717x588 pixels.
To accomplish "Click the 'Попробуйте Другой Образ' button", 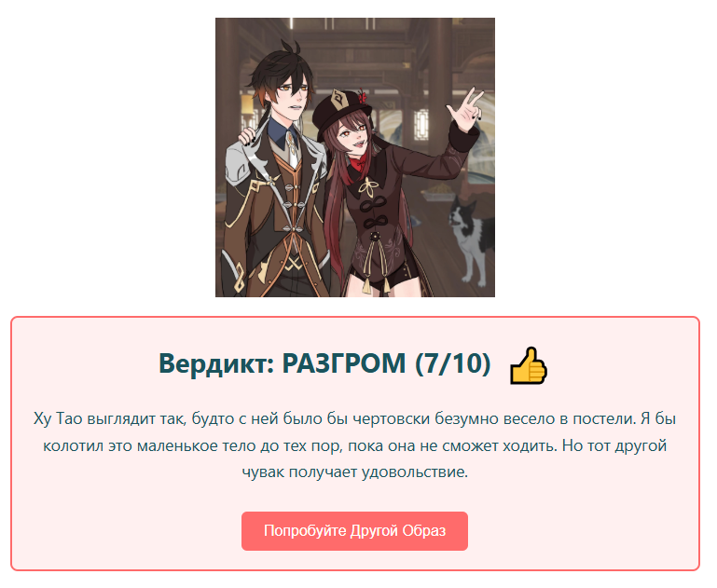I will click(x=354, y=531).
